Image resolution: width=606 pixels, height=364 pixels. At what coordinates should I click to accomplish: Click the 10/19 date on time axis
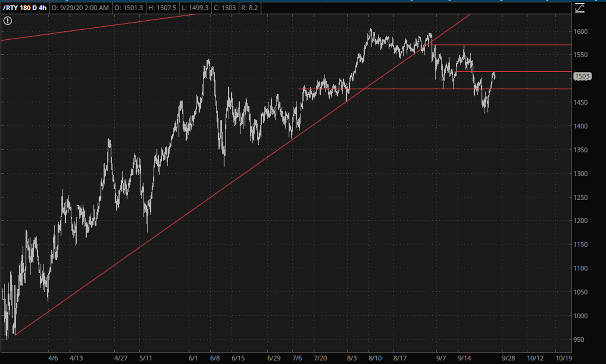pos(563,358)
